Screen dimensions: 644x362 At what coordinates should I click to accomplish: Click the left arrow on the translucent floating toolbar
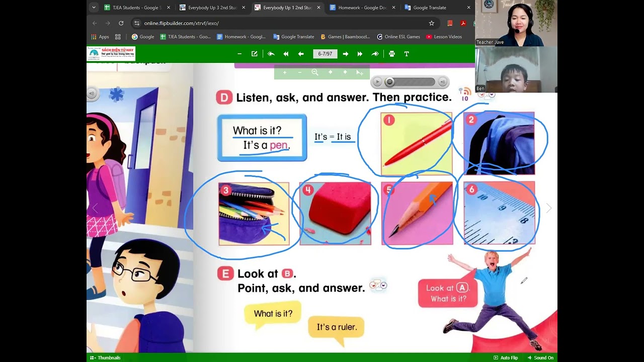click(x=330, y=72)
